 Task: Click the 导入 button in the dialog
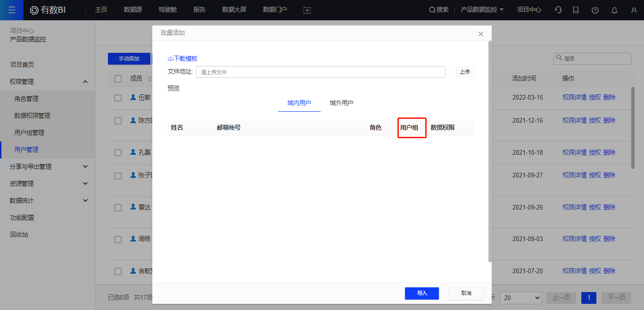point(421,293)
